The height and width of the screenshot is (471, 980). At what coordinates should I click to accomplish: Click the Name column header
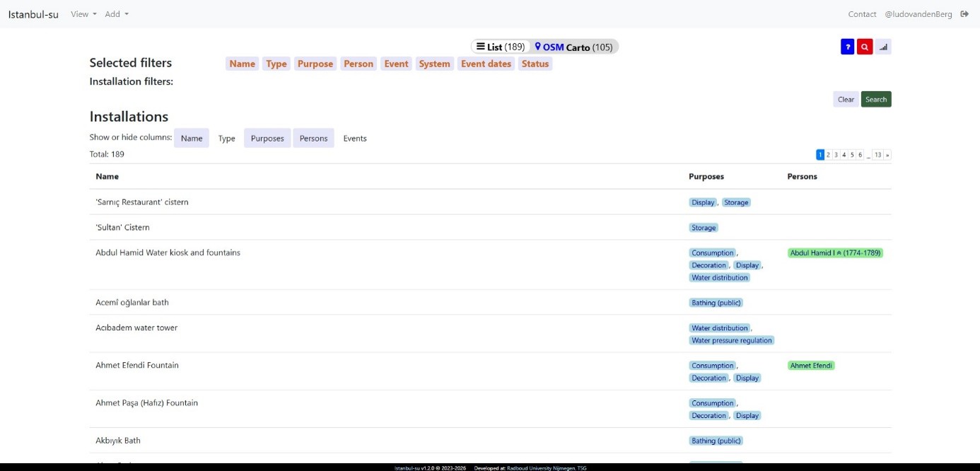point(107,176)
